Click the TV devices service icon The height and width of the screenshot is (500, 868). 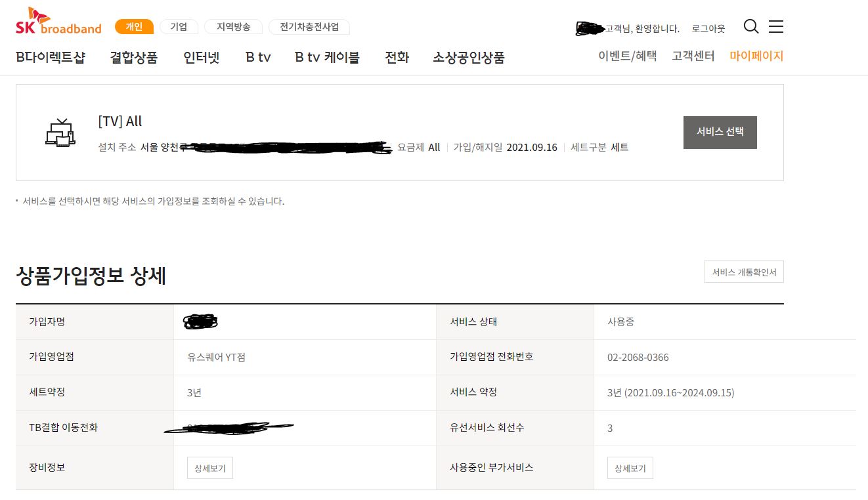(x=60, y=133)
